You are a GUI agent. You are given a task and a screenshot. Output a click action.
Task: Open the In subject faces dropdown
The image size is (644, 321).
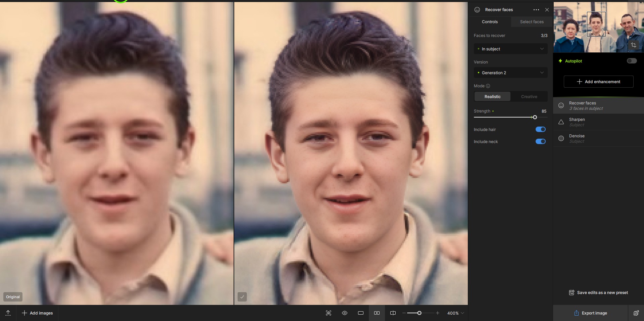(510, 49)
